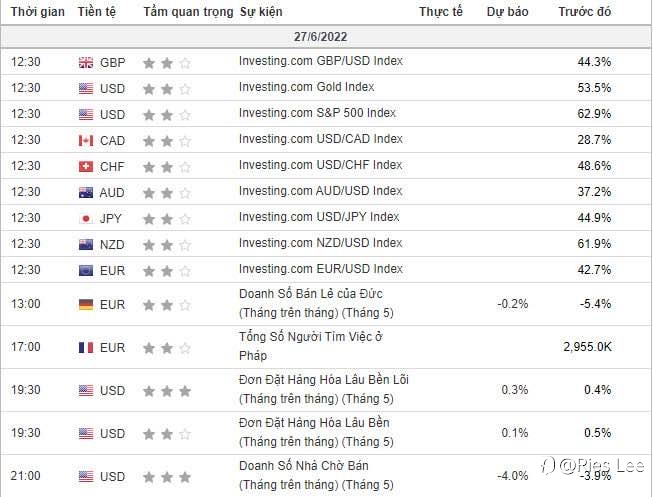Click the Trước đó column header
The height and width of the screenshot is (497, 653).
(585, 12)
